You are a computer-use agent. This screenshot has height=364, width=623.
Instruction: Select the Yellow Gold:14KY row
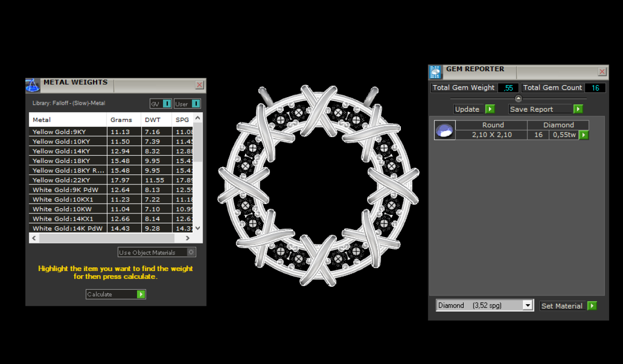point(67,151)
